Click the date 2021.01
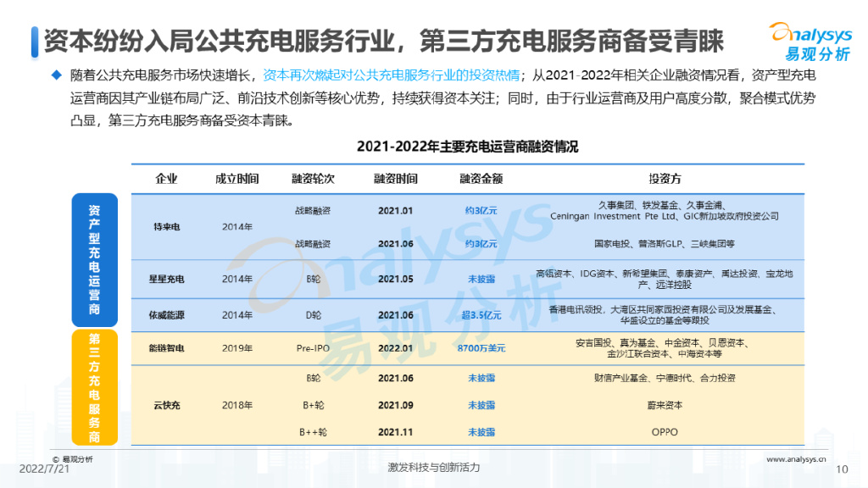This screenshot has width=868, height=488. pos(395,211)
